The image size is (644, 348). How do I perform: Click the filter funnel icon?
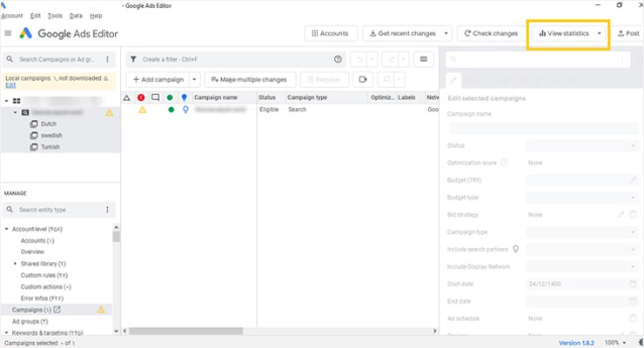pos(133,59)
